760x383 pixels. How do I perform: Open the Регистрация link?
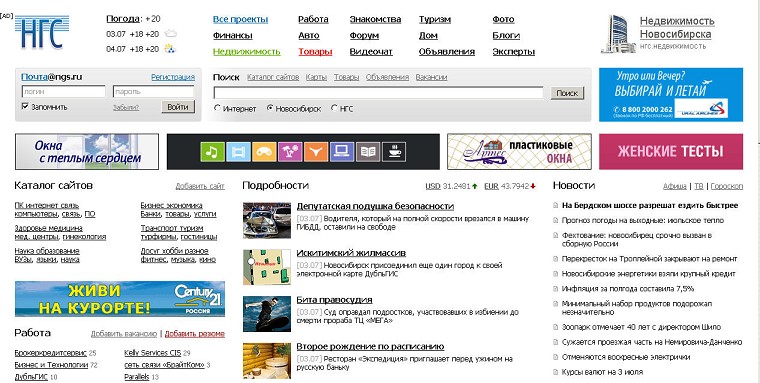click(x=173, y=77)
